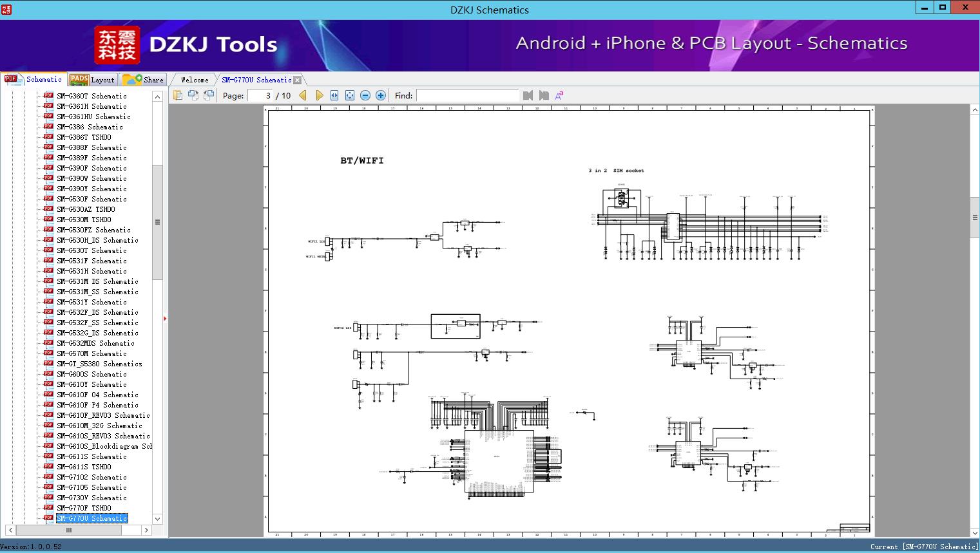Click the DZKJ Tools red logo
The image size is (980, 553).
(117, 45)
